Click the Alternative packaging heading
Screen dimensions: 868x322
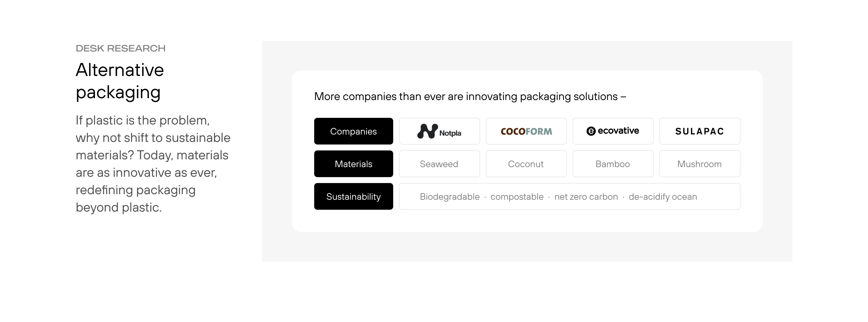120,81
